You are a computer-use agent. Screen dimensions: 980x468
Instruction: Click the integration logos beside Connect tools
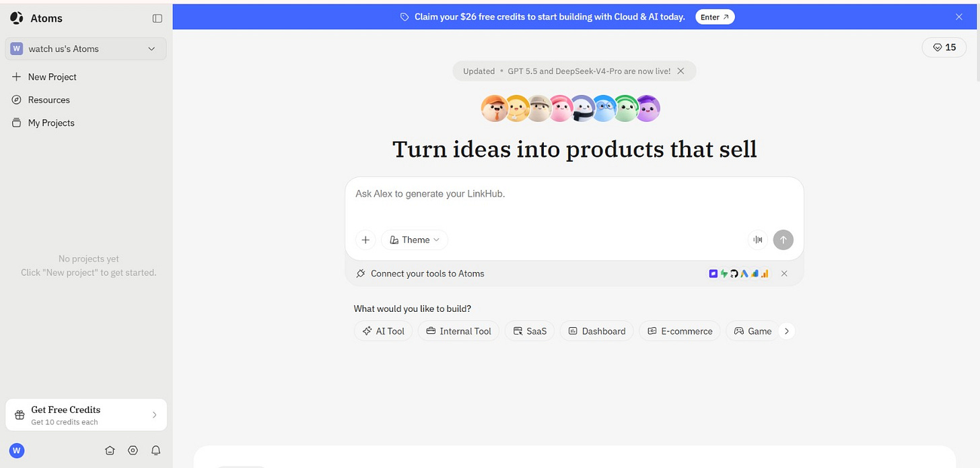click(x=739, y=273)
